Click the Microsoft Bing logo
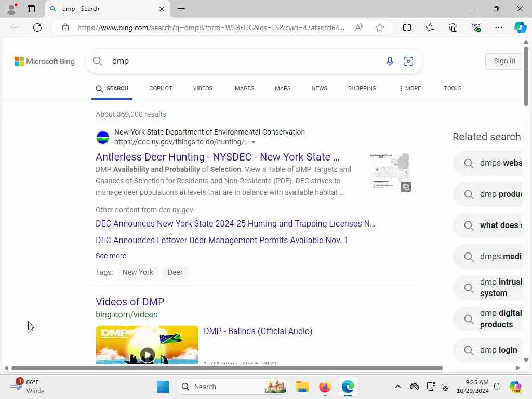 click(45, 61)
